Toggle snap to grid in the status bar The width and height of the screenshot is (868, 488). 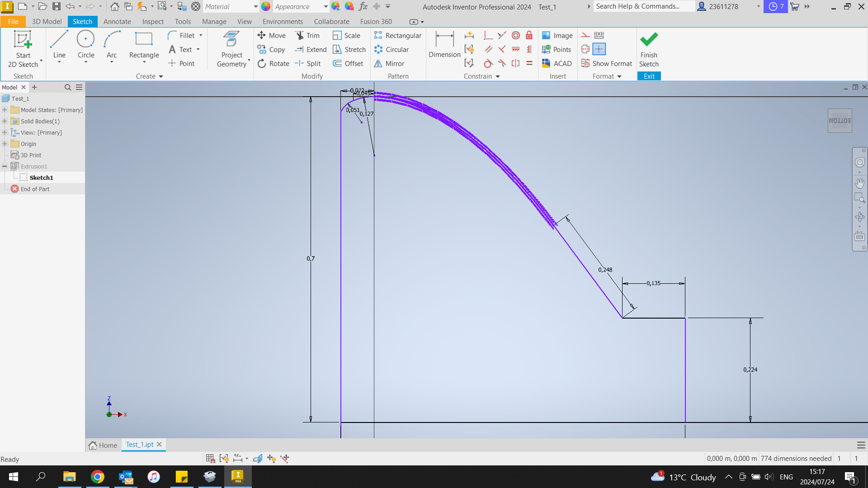tap(210, 458)
